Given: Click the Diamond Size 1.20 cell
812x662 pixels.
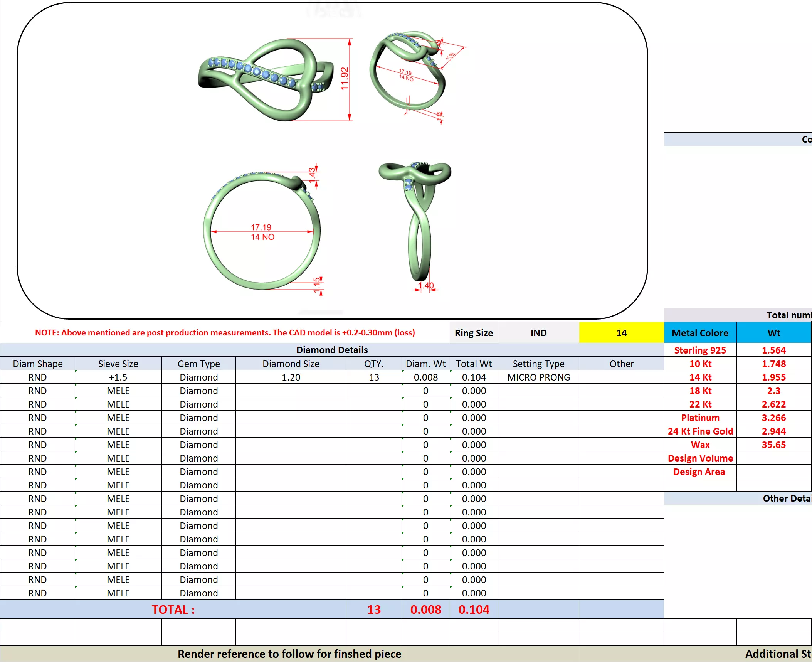Looking at the screenshot, I should [291, 377].
